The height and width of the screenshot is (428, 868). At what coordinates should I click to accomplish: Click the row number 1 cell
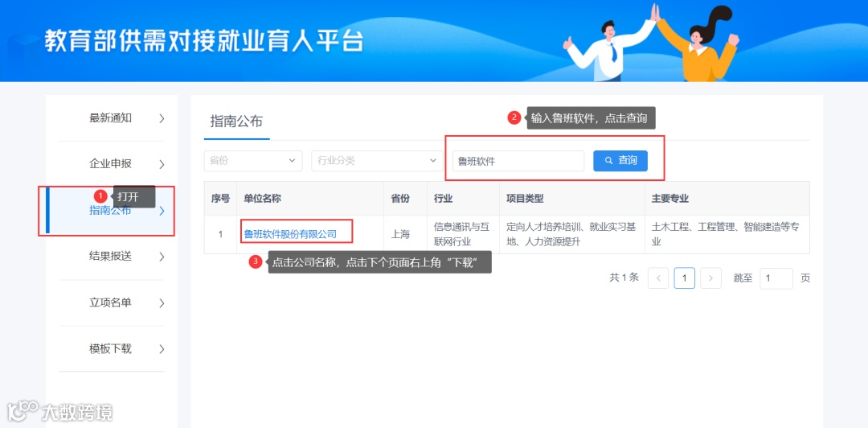click(x=220, y=234)
